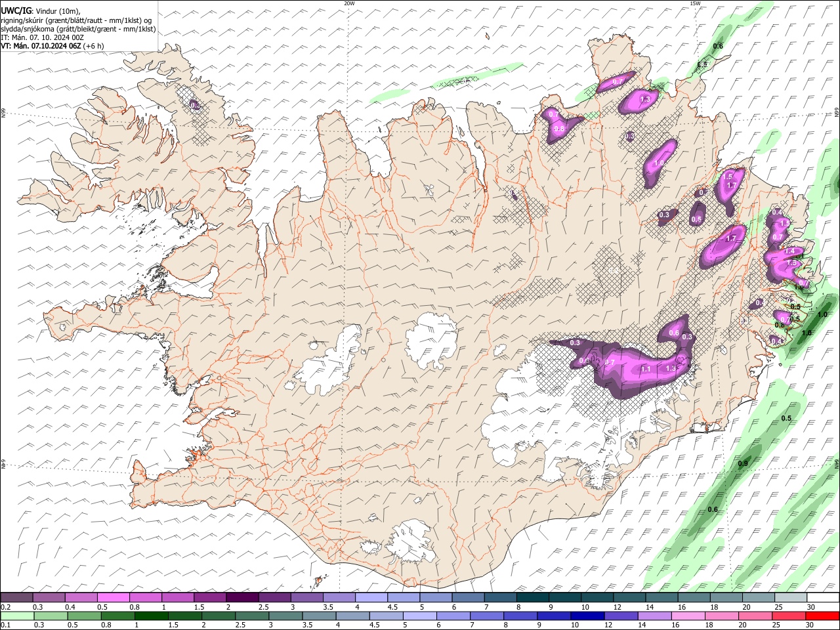Click the '4.5' label in top legend row
Image resolution: width=840 pixels, height=630 pixels.
[392, 607]
